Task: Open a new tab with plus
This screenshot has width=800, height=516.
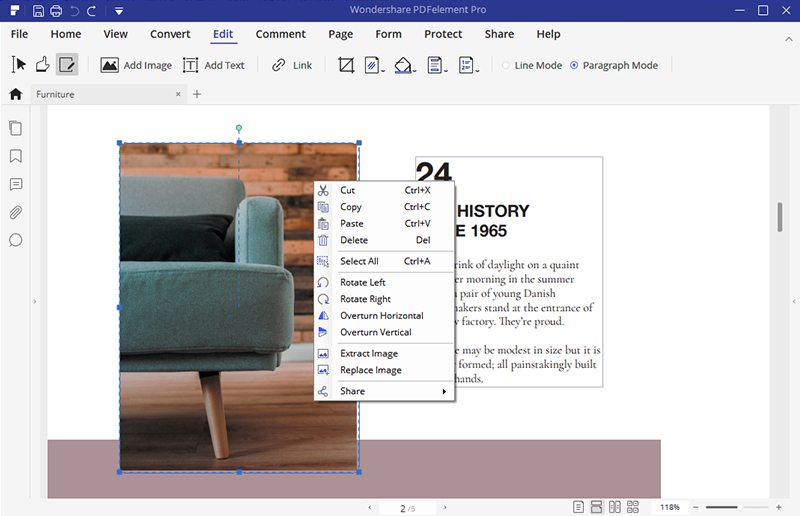Action: pos(197,94)
